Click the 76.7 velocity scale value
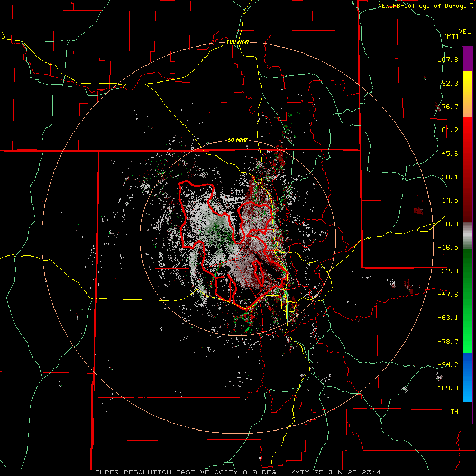Viewport: 476px width, 476px height. [x=450, y=106]
